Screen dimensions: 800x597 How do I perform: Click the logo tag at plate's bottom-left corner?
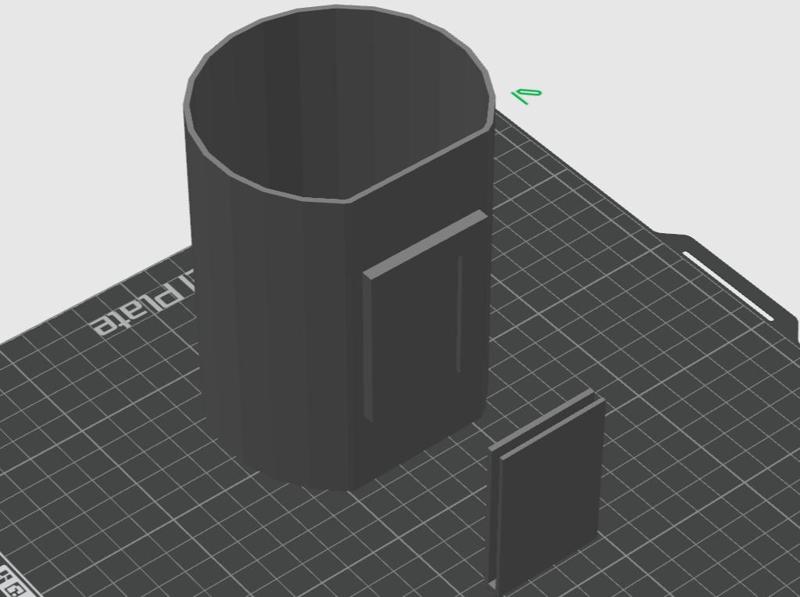pyautogui.click(x=12, y=582)
